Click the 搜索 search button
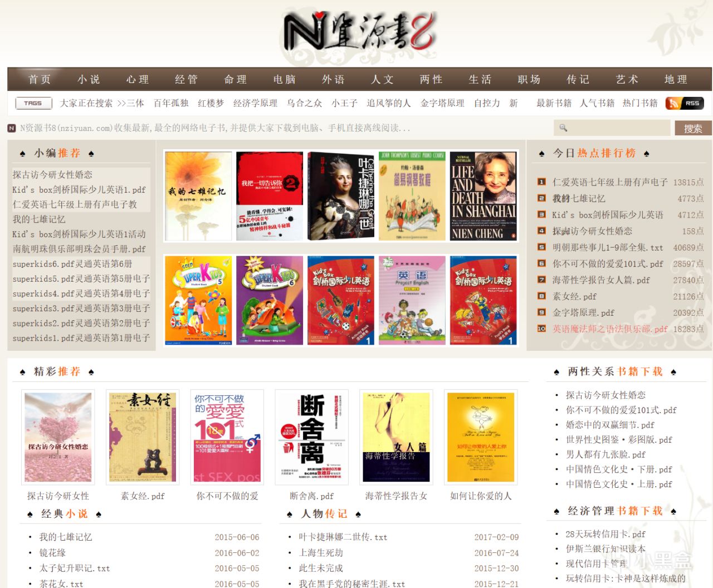The image size is (713, 588). tap(693, 129)
